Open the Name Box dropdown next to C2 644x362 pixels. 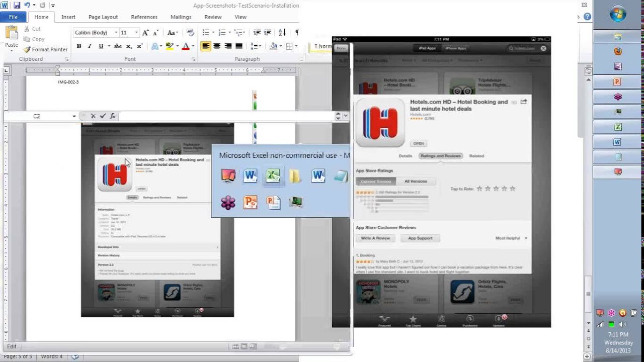click(74, 116)
